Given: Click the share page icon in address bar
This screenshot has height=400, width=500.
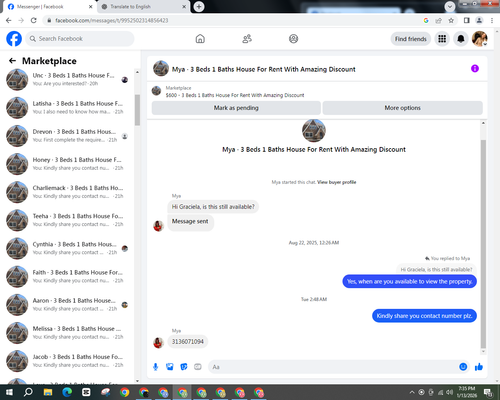Looking at the screenshot, I should 438,20.
